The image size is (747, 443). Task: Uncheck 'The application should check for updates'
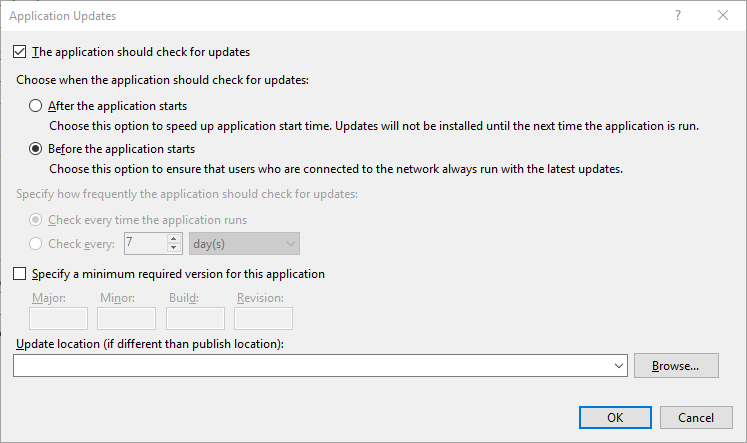tap(20, 51)
